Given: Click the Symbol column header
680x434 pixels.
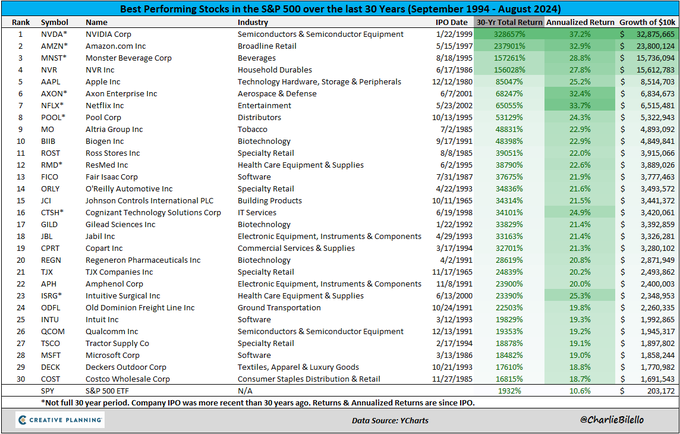Looking at the screenshot, I should 54,22.
